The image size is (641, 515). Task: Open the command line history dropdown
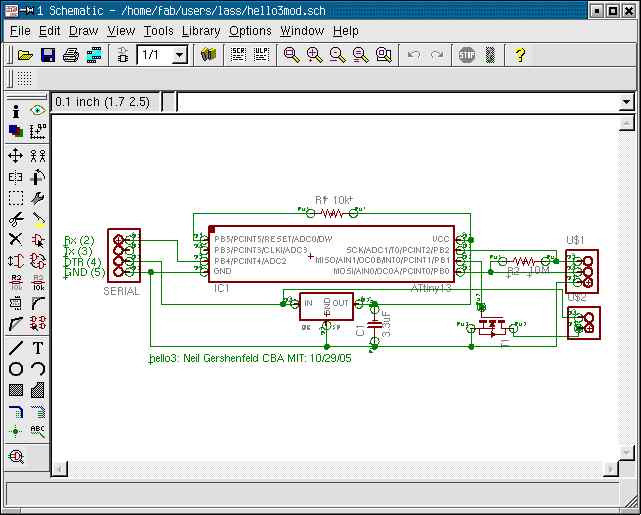click(x=626, y=102)
